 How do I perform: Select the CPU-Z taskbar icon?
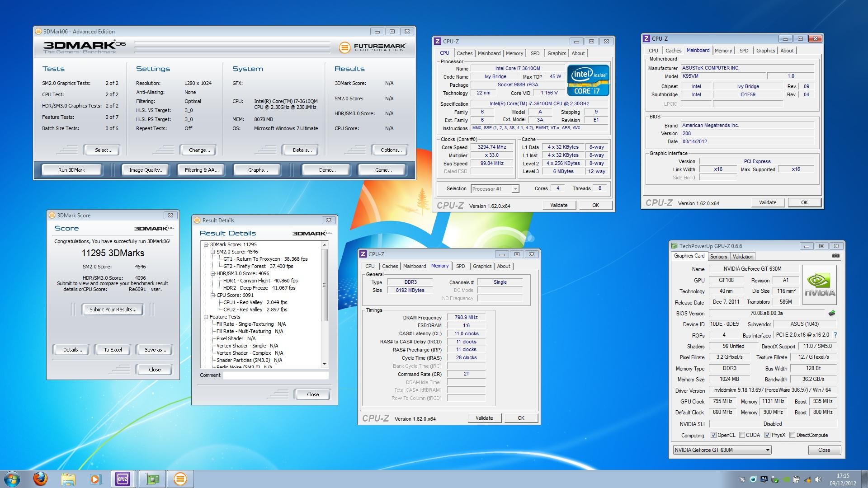pos(123,479)
